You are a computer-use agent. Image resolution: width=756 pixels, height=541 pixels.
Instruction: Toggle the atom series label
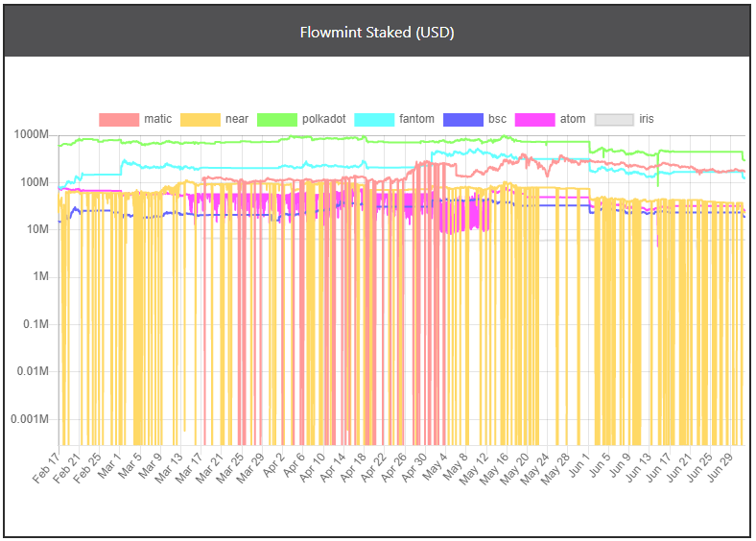pyautogui.click(x=573, y=119)
